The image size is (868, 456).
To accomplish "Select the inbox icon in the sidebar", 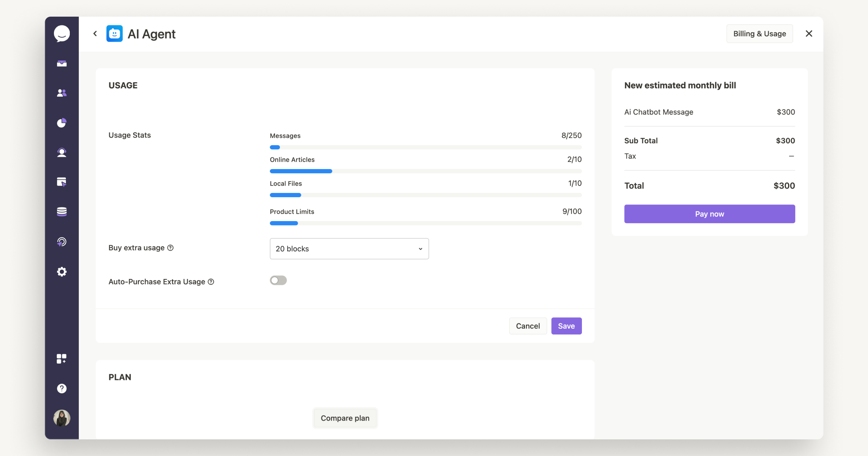I will click(61, 64).
